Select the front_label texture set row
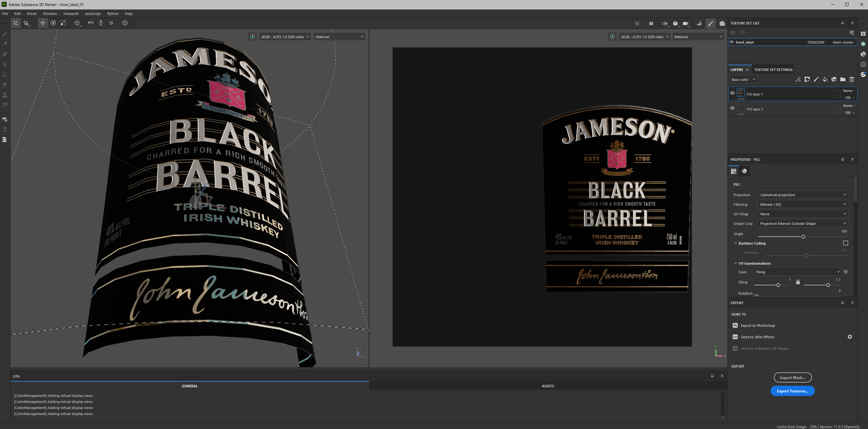The width and height of the screenshot is (868, 429). pos(793,42)
